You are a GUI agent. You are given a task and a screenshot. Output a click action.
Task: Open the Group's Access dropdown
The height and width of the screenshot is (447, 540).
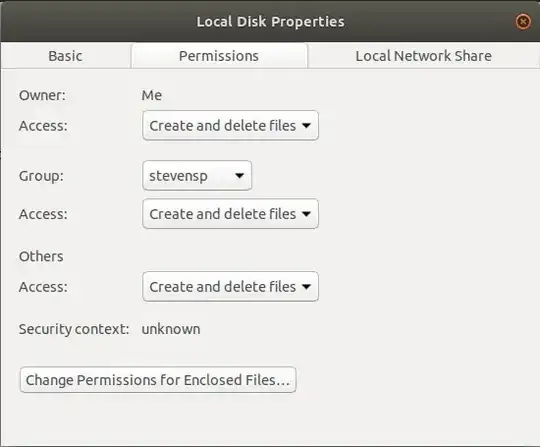point(230,214)
